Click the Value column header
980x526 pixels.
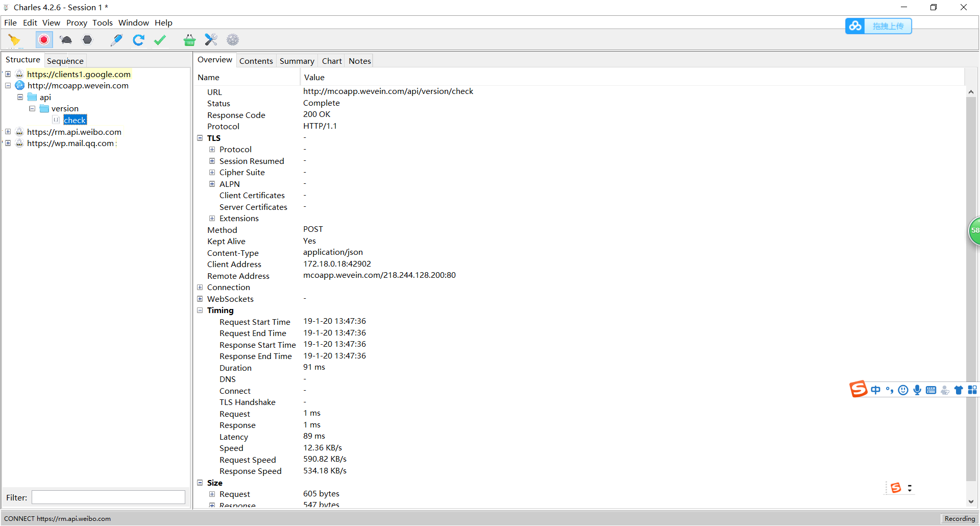coord(632,77)
